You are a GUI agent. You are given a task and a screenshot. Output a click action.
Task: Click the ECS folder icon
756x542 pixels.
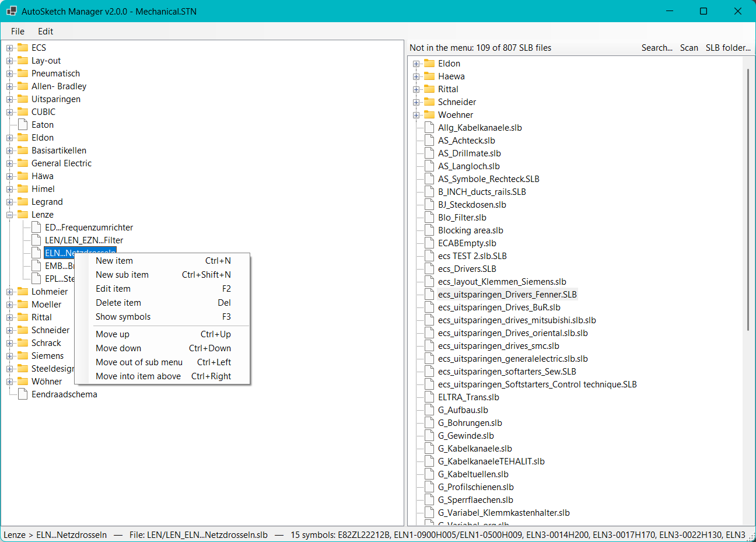pyautogui.click(x=23, y=47)
